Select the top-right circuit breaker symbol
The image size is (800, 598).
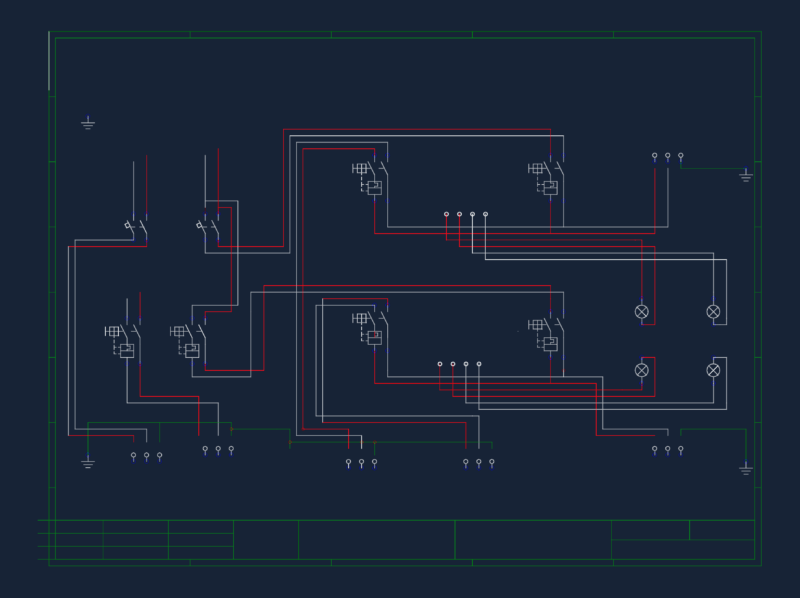pos(546,178)
